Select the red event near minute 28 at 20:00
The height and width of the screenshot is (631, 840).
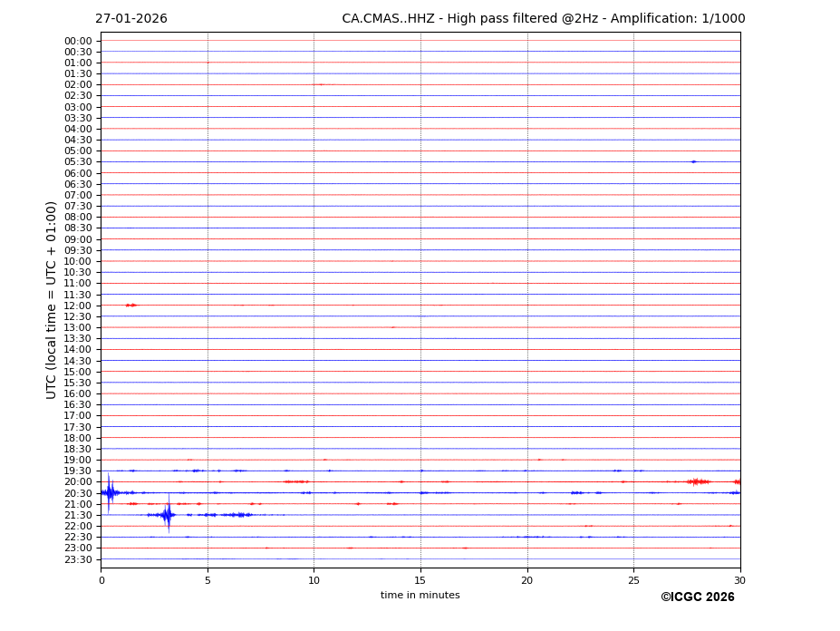698,481
